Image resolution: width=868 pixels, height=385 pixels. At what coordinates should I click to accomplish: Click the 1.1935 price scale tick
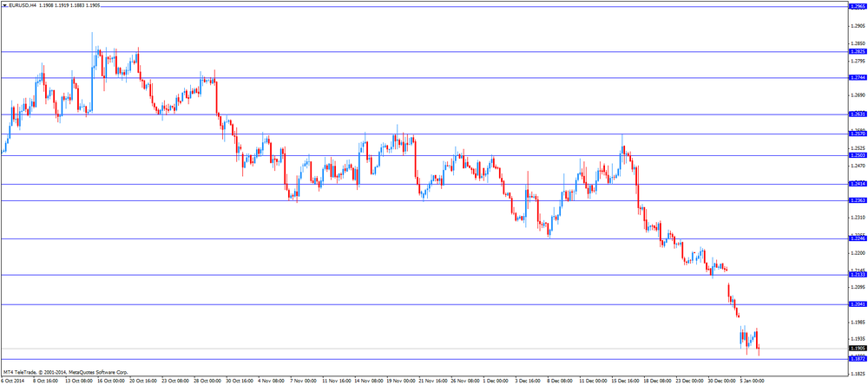coord(858,339)
